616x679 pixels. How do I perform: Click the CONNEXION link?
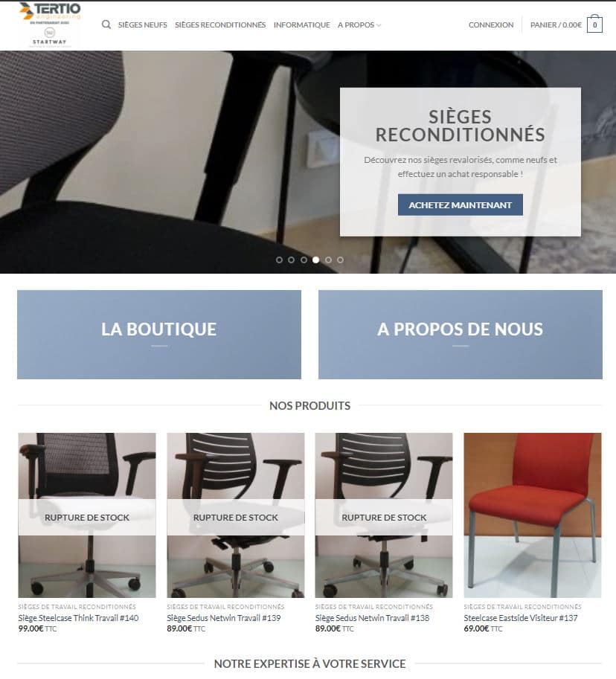(x=491, y=25)
